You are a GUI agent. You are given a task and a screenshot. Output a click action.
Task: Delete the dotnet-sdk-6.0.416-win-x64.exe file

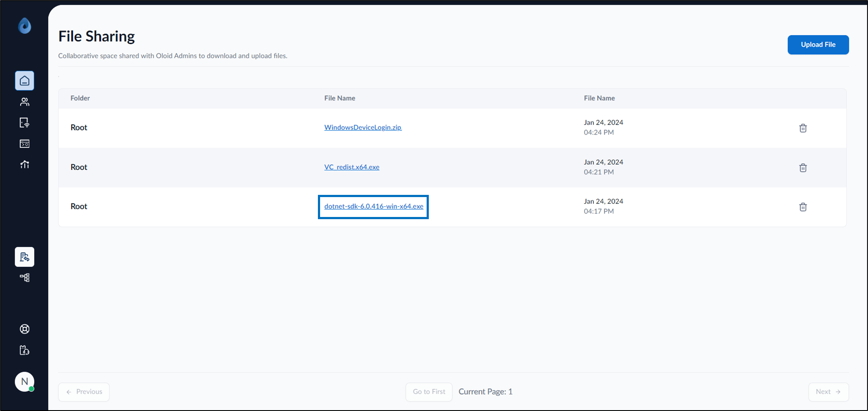tap(803, 207)
